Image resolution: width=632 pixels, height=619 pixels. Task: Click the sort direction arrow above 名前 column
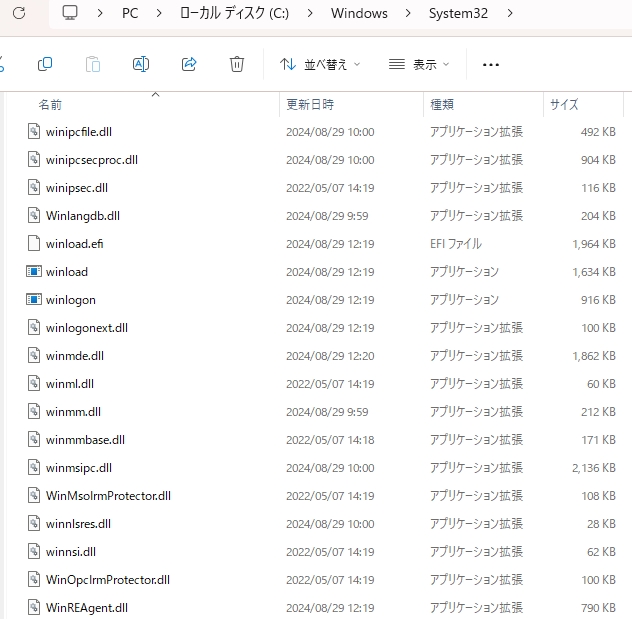tap(156, 95)
